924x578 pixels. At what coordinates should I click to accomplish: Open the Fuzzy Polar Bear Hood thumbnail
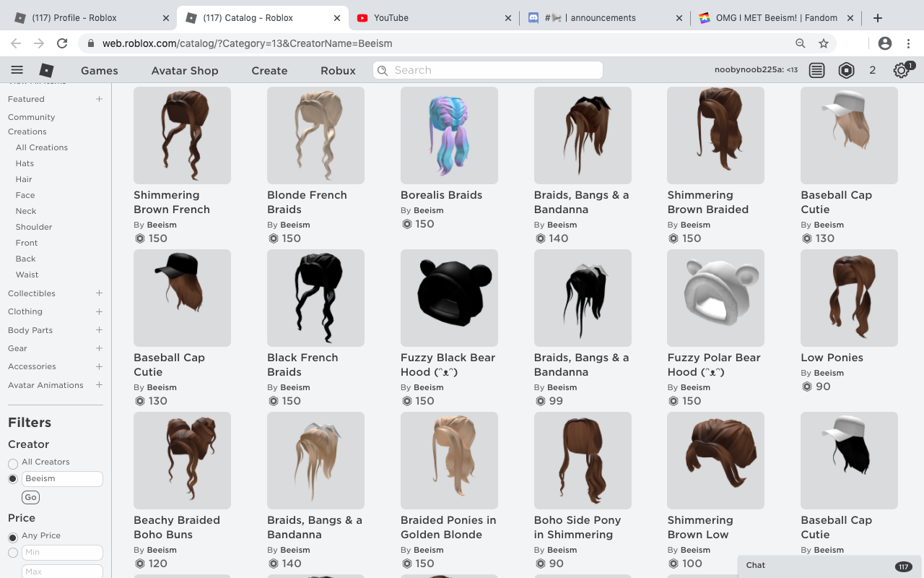716,298
